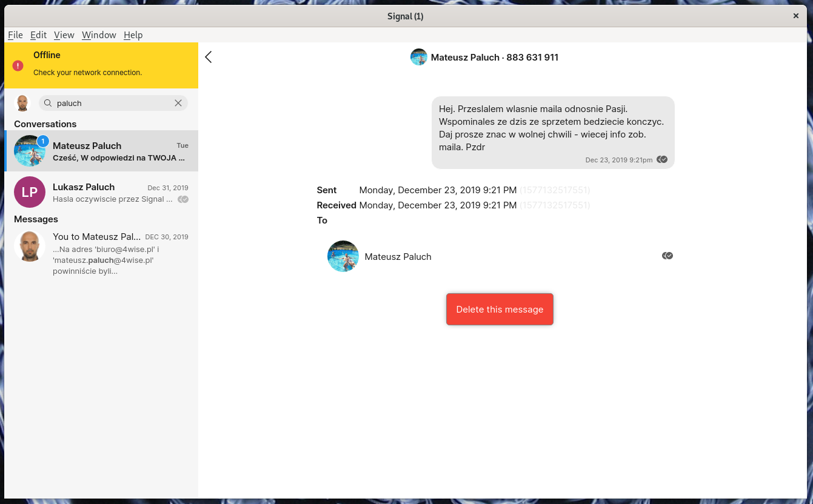Open the Window menu
The width and height of the screenshot is (813, 504).
pyautogui.click(x=99, y=35)
